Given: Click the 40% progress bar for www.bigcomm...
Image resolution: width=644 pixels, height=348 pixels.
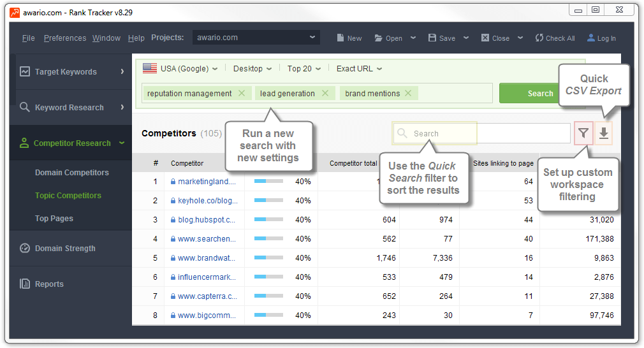Looking at the screenshot, I should (268, 315).
